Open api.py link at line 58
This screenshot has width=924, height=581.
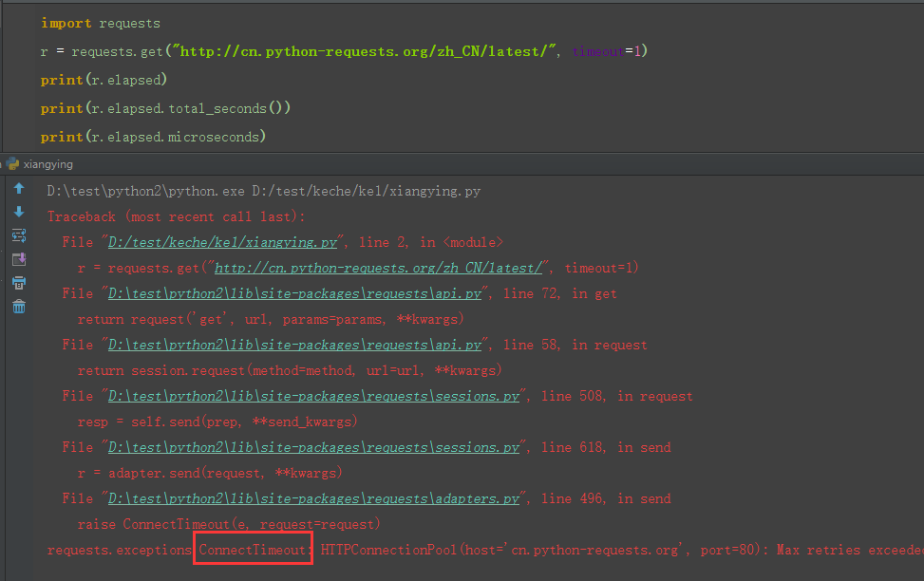pyautogui.click(x=294, y=345)
